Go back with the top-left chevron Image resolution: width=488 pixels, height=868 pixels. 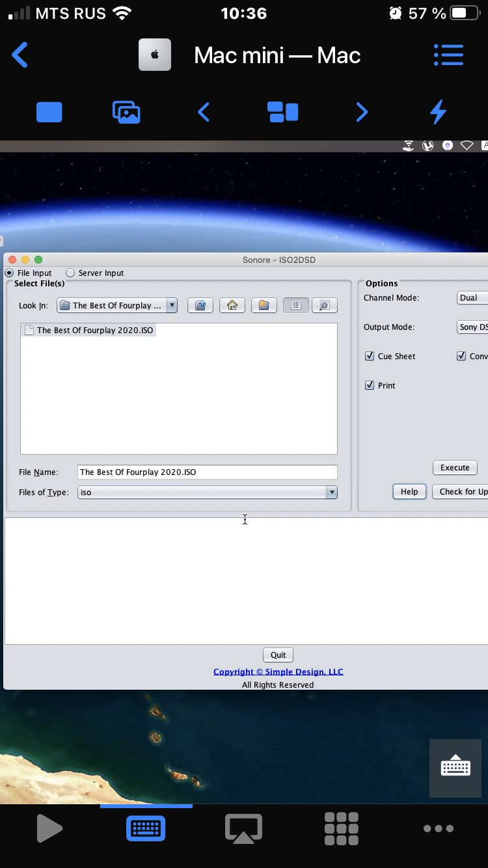[20, 55]
